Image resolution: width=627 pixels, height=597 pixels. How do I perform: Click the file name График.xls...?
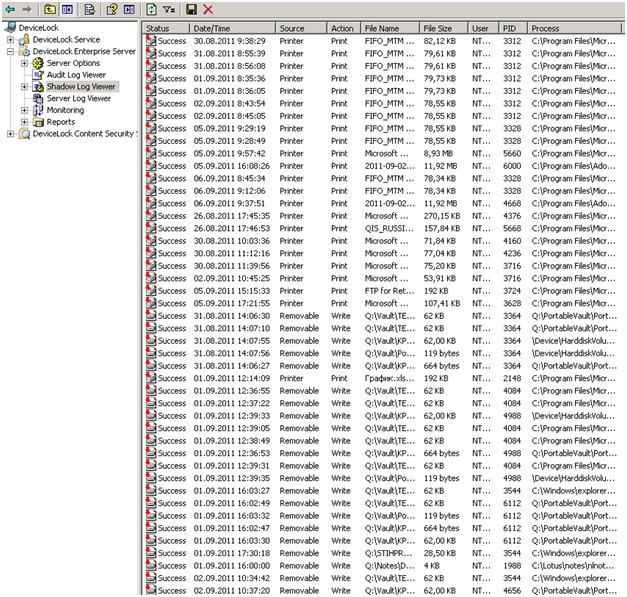[x=389, y=378]
